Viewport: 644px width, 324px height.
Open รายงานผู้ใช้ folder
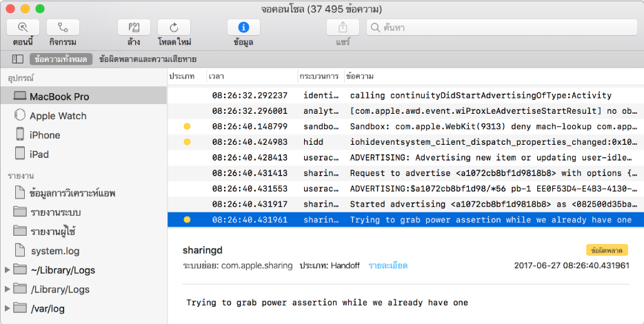point(83,231)
